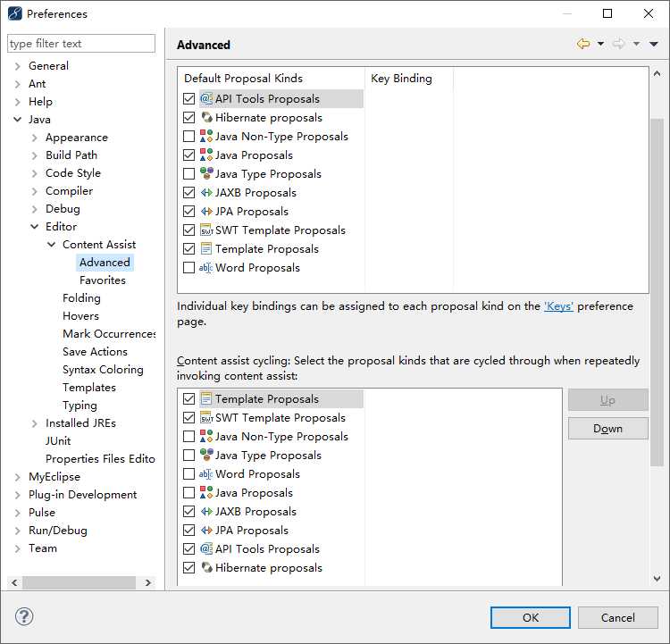Uncheck Hibernate proposals in Default Proposal Kinds

click(x=188, y=118)
